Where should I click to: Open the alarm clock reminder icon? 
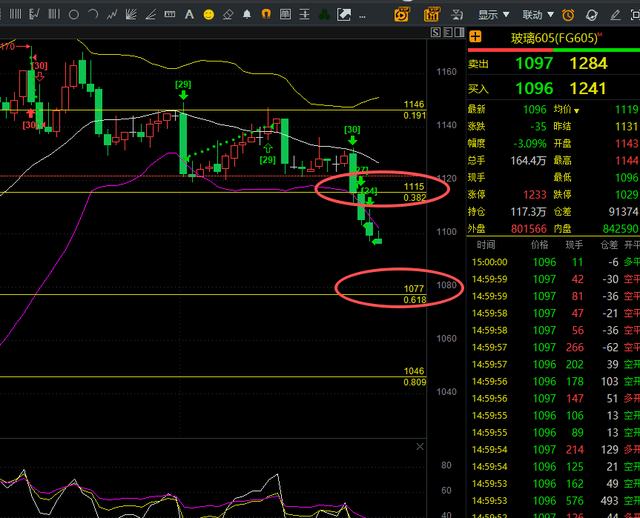pos(568,14)
